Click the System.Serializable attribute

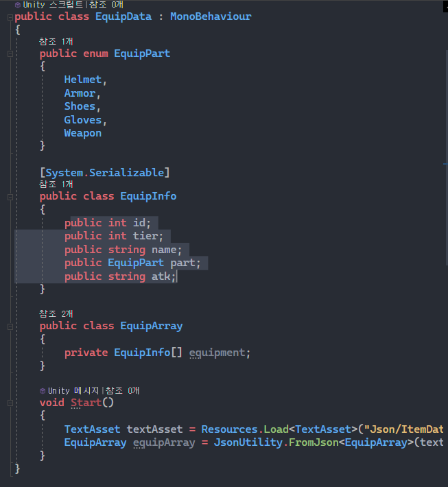[105, 173]
